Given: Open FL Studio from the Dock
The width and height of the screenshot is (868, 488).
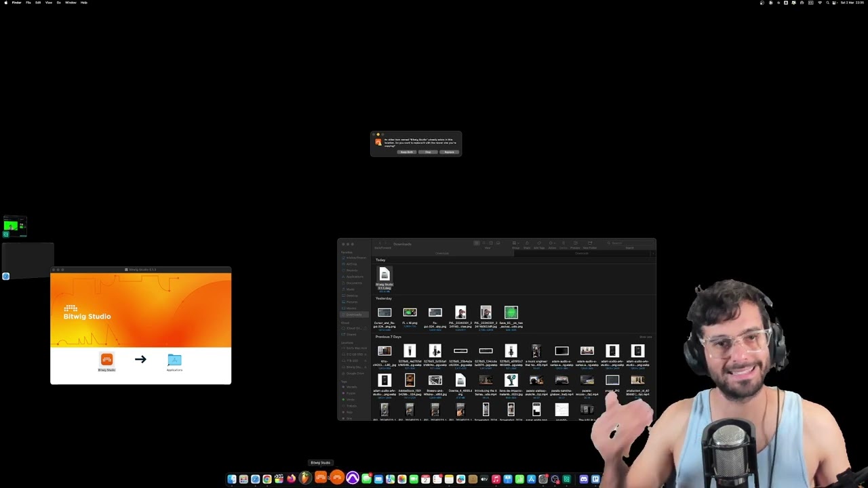Looking at the screenshot, I should click(x=304, y=479).
